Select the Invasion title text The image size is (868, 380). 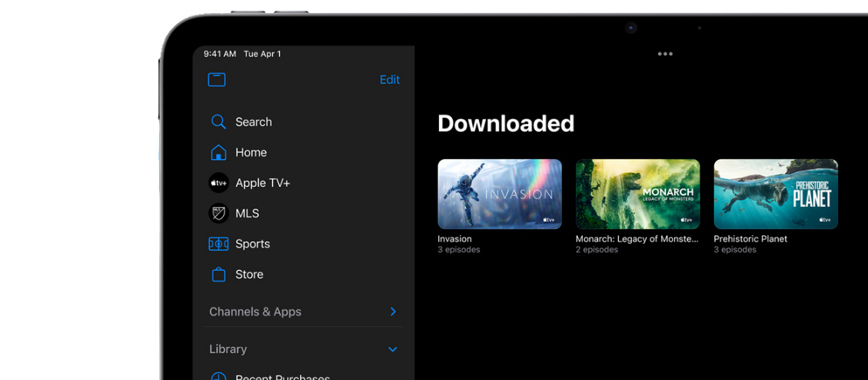[454, 238]
